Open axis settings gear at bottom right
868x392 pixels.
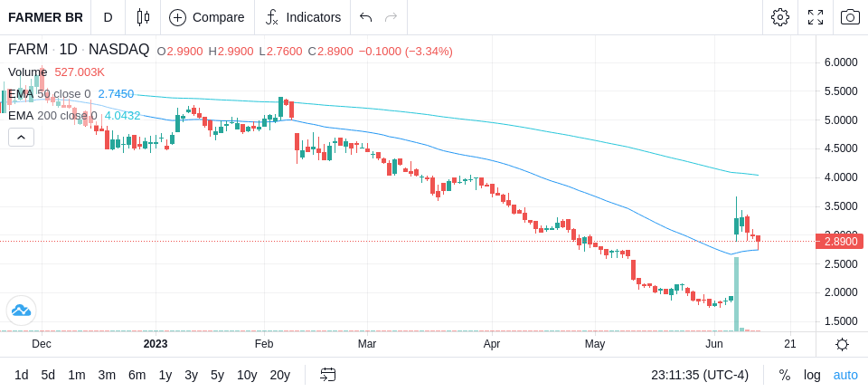coord(842,345)
